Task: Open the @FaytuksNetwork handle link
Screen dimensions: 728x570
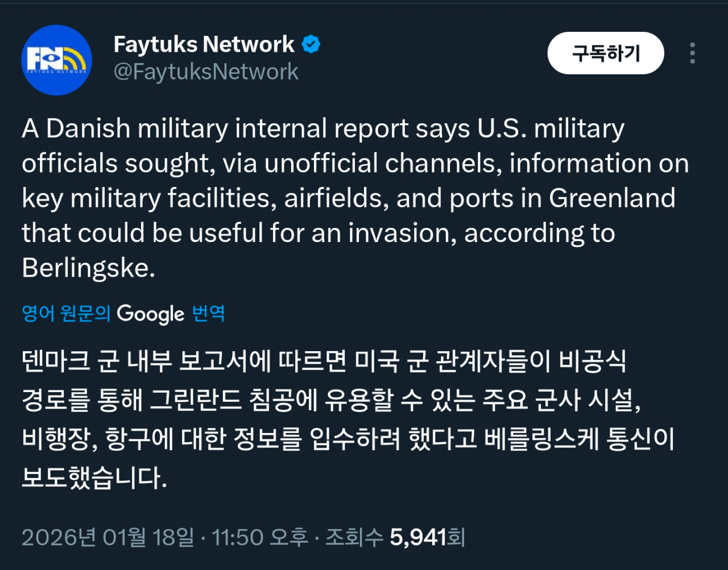Action: [206, 72]
